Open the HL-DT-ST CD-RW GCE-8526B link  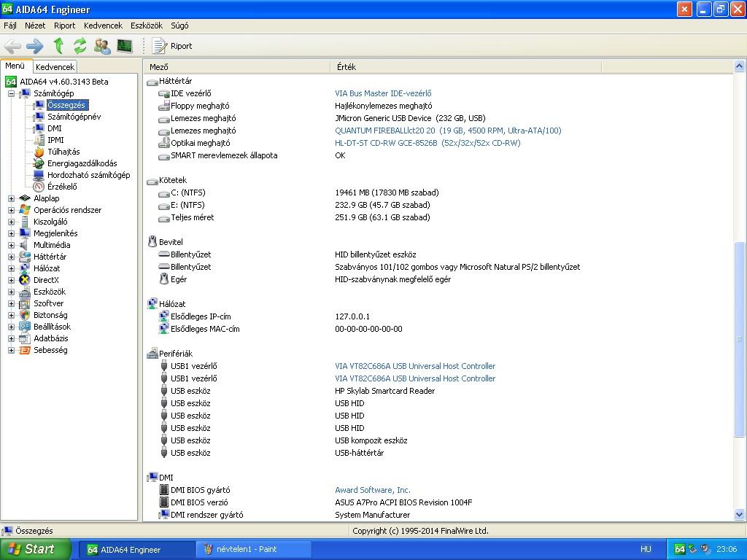pos(427,143)
